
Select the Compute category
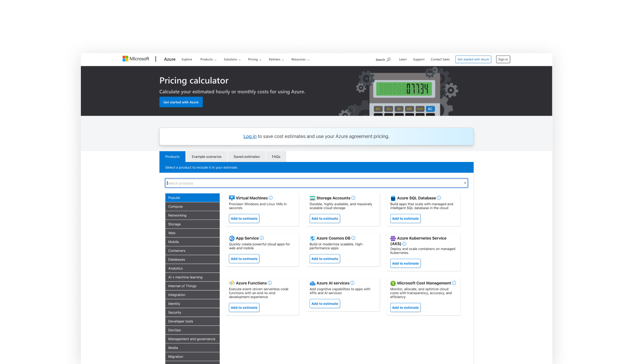point(192,206)
